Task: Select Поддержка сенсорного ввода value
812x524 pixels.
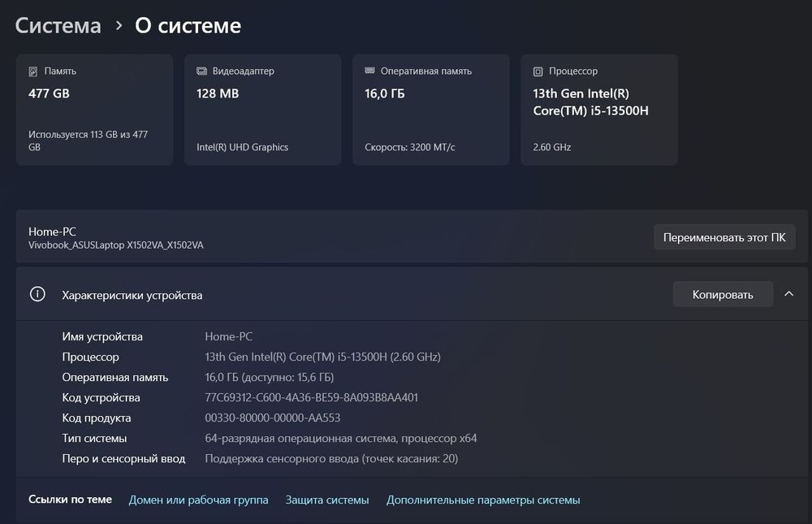Action: [x=331, y=459]
